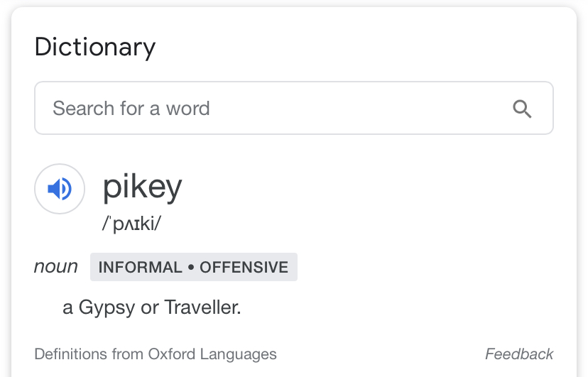Image resolution: width=588 pixels, height=377 pixels.
Task: Click the "Dictionary" card heading
Action: pyautogui.click(x=95, y=48)
